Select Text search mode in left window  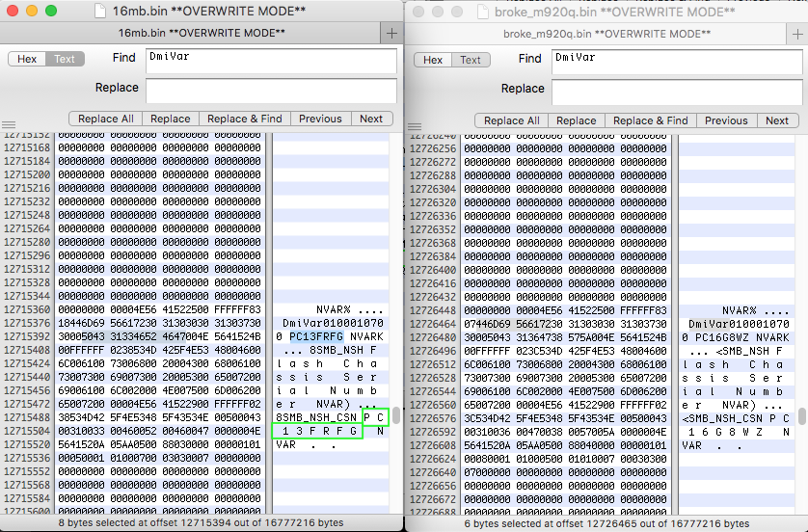(x=65, y=59)
